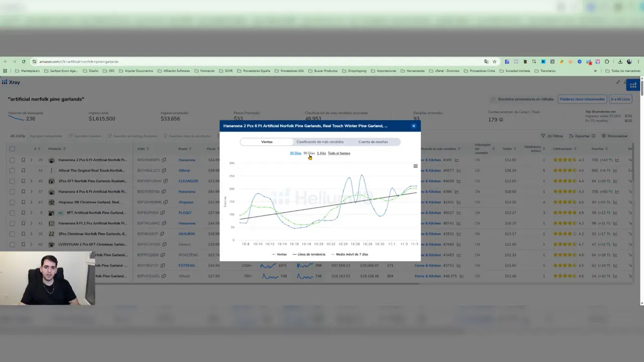Image resolution: width=644 pixels, height=362 pixels.
Task: Switch to Cuenta de reseñas tab
Action: [x=373, y=142]
